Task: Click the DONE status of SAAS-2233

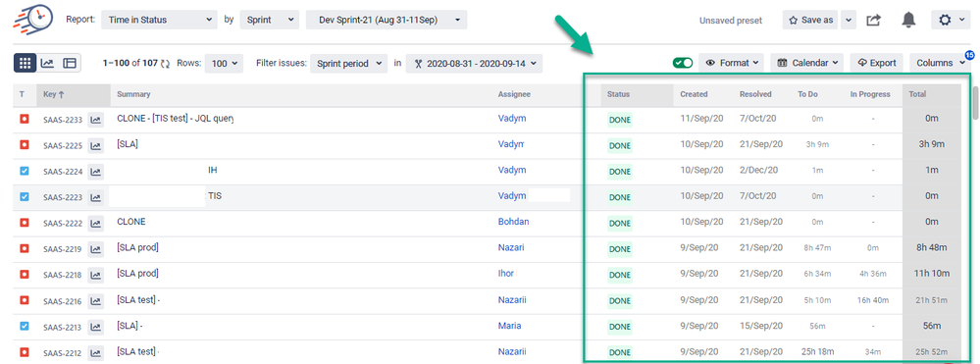Action: tap(620, 120)
